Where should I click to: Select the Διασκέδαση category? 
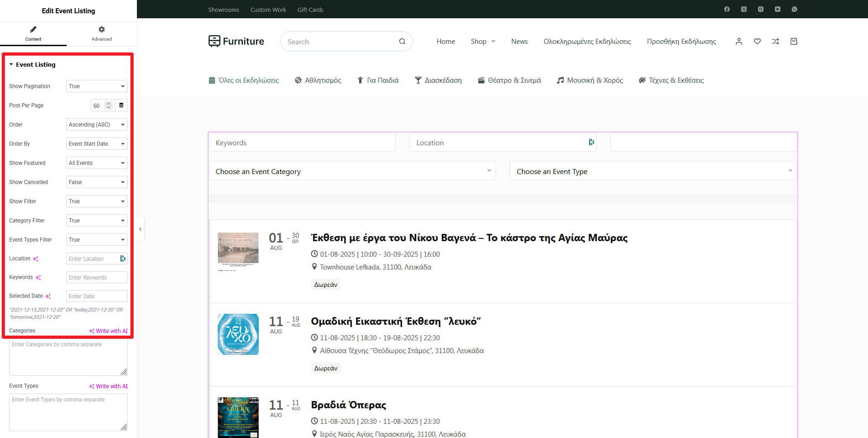pos(438,80)
